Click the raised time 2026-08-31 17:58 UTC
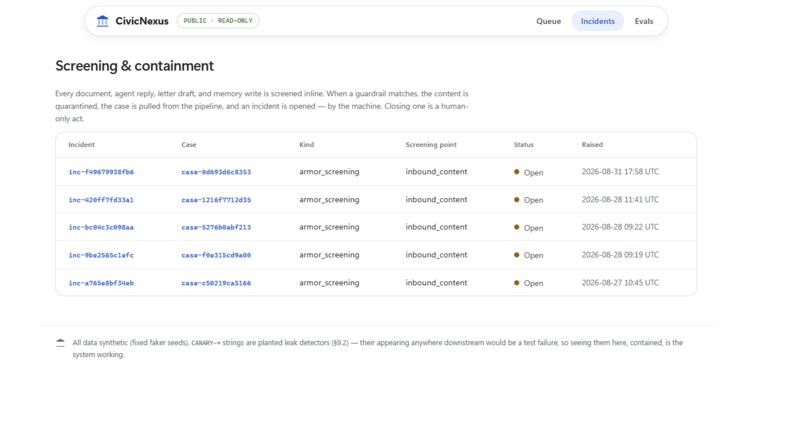 coord(620,172)
